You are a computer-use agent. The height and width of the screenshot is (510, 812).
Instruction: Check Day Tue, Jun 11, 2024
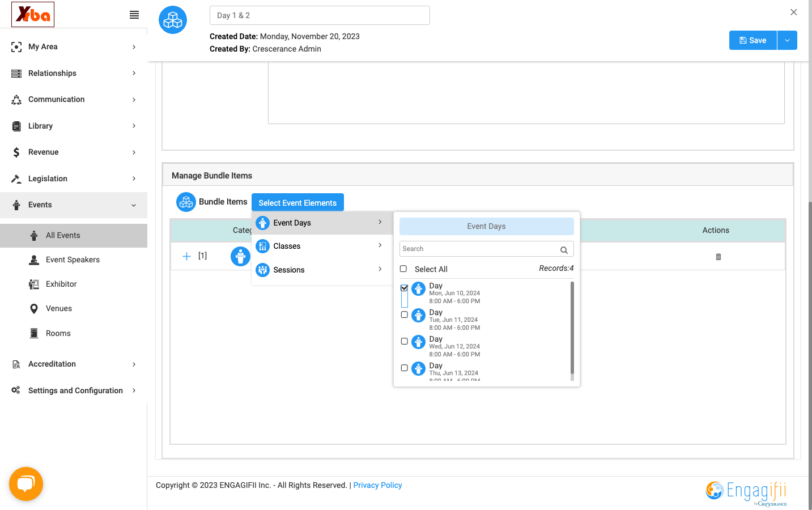coord(405,314)
